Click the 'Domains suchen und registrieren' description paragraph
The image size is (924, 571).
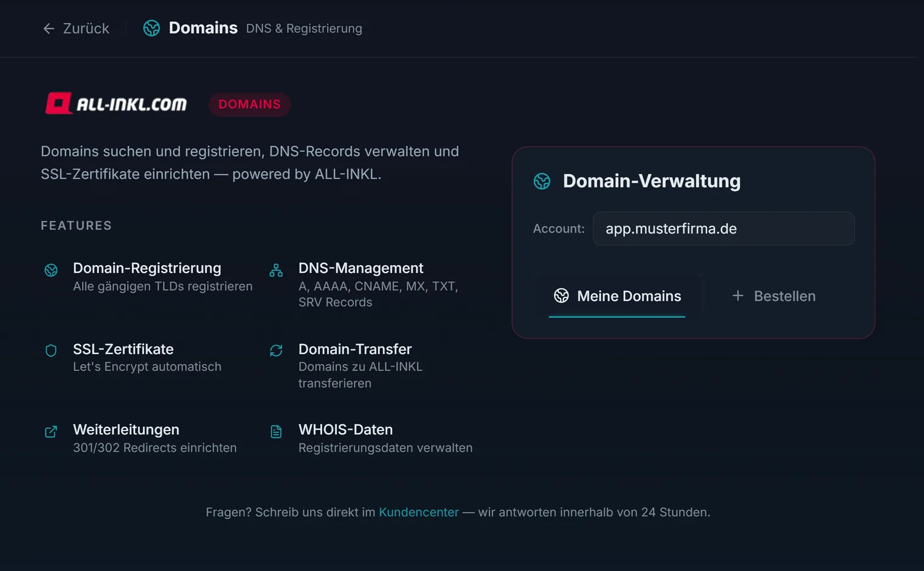point(250,162)
